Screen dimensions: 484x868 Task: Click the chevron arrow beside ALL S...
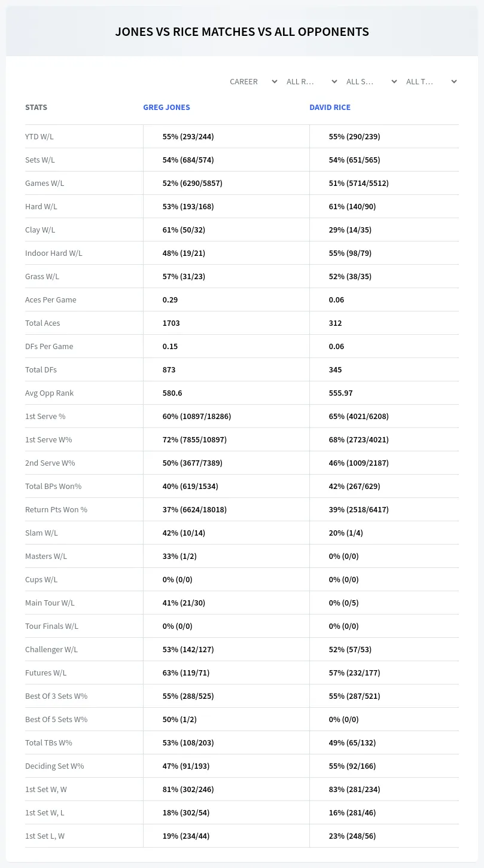click(x=394, y=81)
